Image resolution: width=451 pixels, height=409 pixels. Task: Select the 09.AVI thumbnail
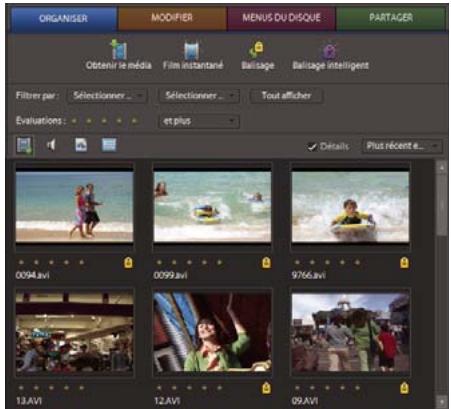[x=350, y=333]
